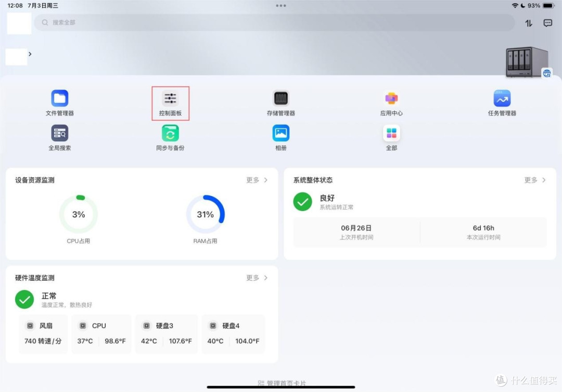The image size is (562, 392).
Task: Open the 控制面板 app
Action: 170,102
